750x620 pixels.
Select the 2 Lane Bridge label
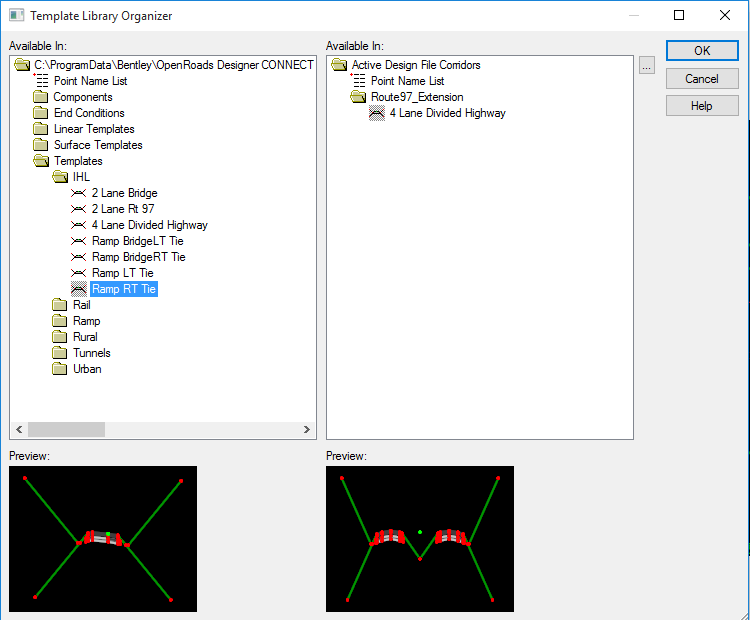[x=124, y=193]
